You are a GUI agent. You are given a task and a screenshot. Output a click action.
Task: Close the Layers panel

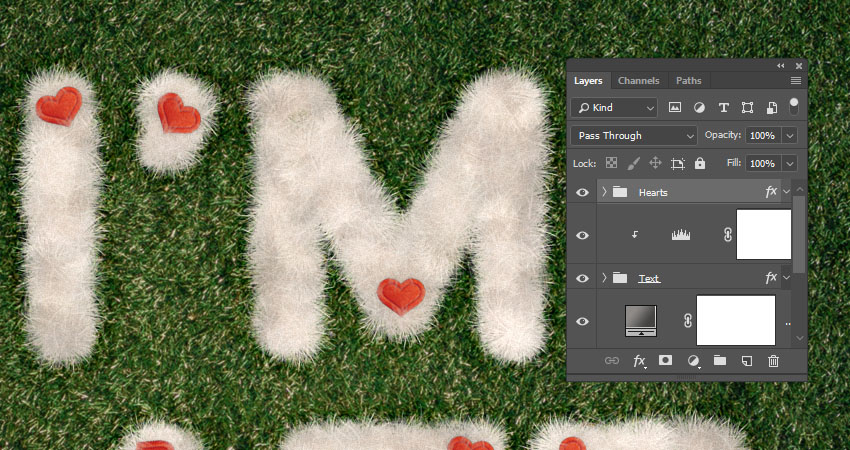(799, 66)
